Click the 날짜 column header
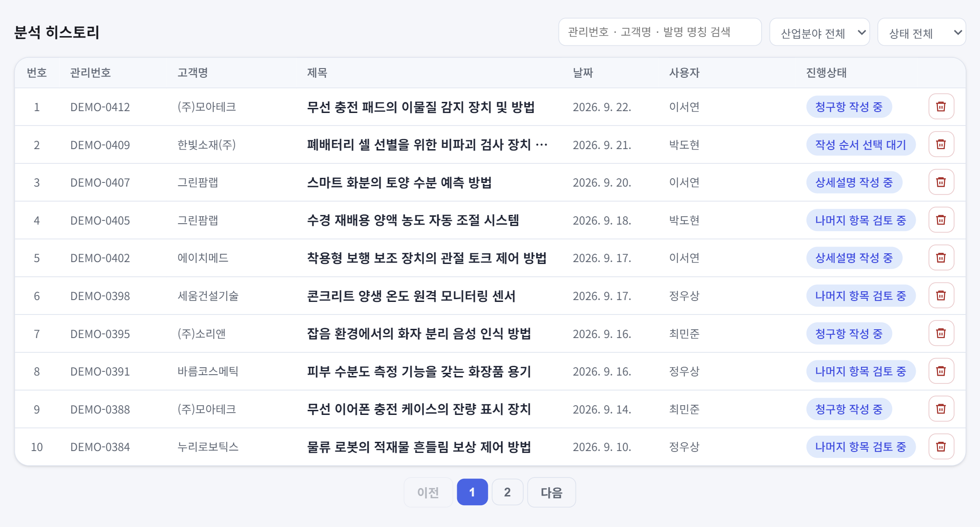Screen dimensions: 980x527 (583, 73)
